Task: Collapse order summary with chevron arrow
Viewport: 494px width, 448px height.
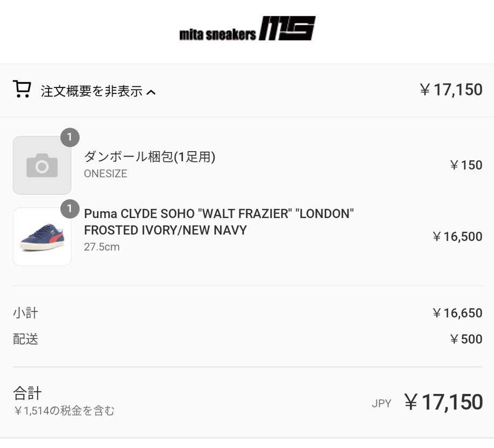Action: click(x=151, y=92)
